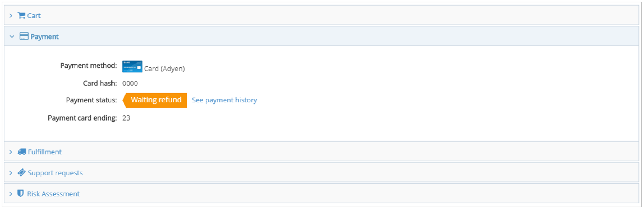Click the orange Waiting refund badge

pyautogui.click(x=156, y=100)
